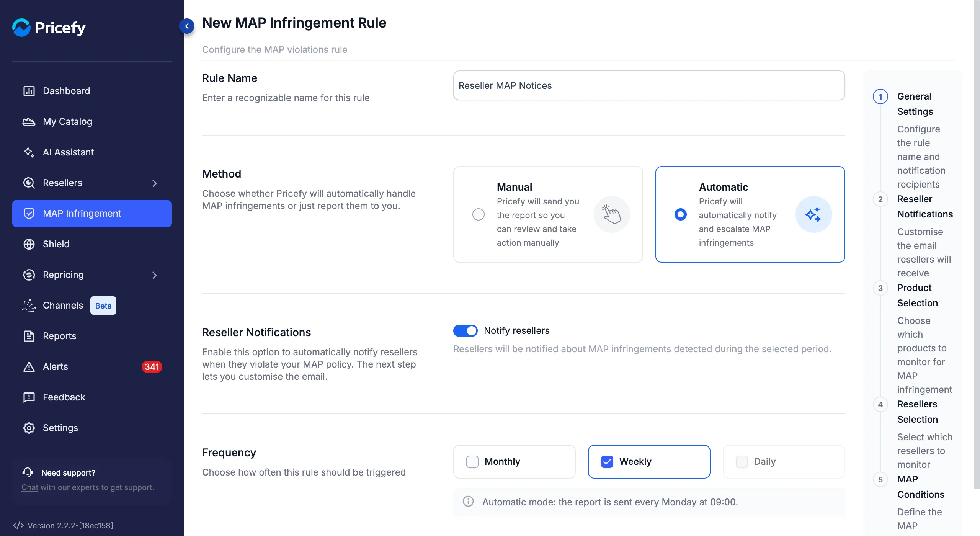Collapse sidebar with the blue arrow button
This screenshot has height=536, width=980.
click(187, 26)
